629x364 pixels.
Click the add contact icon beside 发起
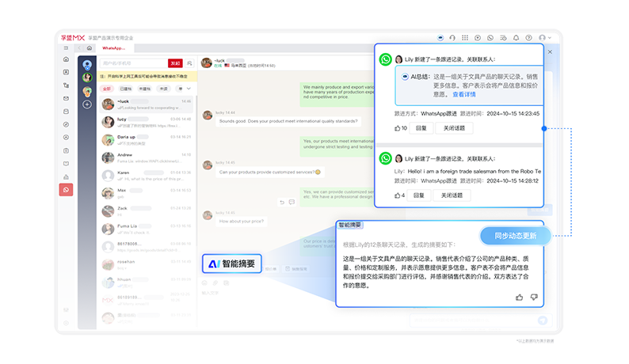(x=190, y=63)
